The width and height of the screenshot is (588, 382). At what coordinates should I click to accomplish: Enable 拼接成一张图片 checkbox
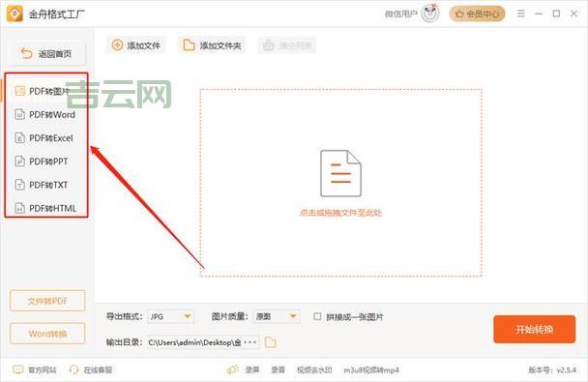pos(317,317)
